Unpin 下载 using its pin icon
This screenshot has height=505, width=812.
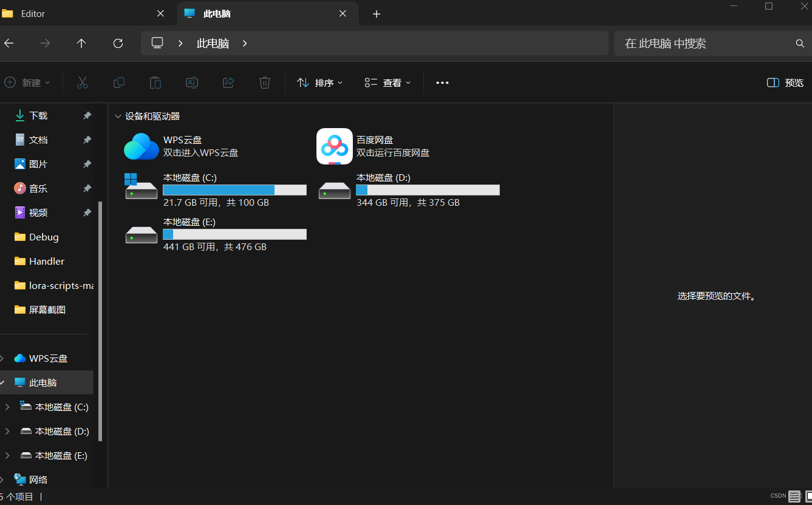[x=86, y=115]
